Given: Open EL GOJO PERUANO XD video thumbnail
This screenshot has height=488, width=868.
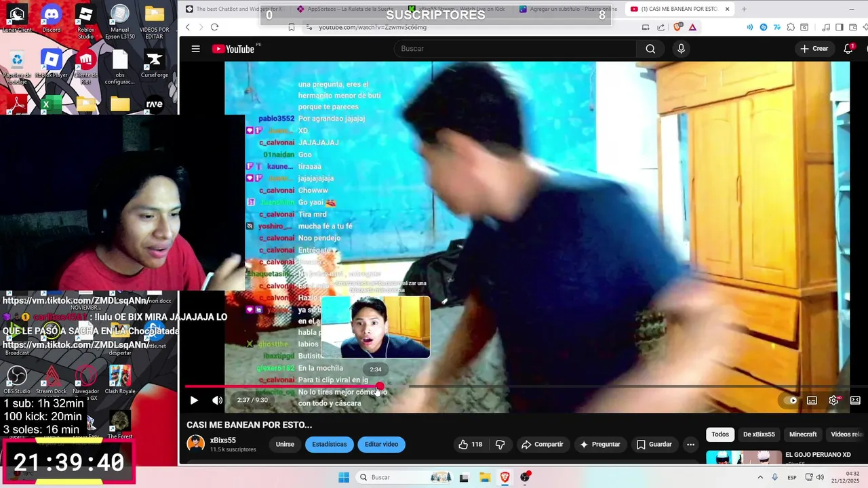Looking at the screenshot, I should (743, 458).
